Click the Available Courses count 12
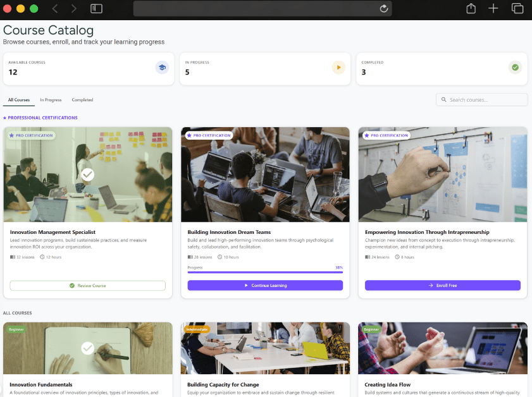532x397 pixels. coord(13,72)
